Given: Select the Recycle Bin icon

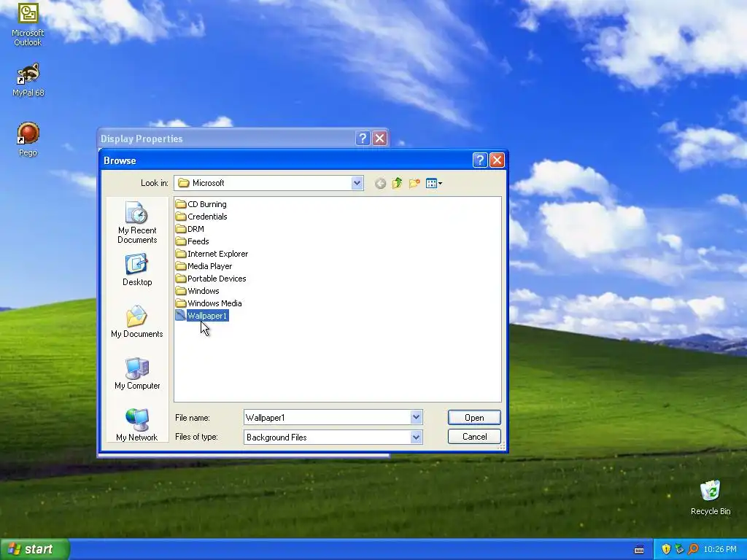Looking at the screenshot, I should (711, 497).
